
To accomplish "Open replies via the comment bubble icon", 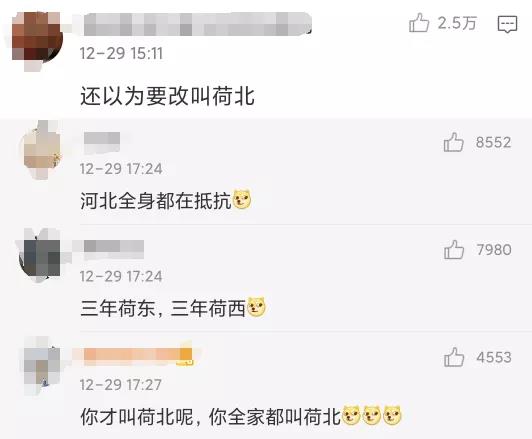I will 507,24.
